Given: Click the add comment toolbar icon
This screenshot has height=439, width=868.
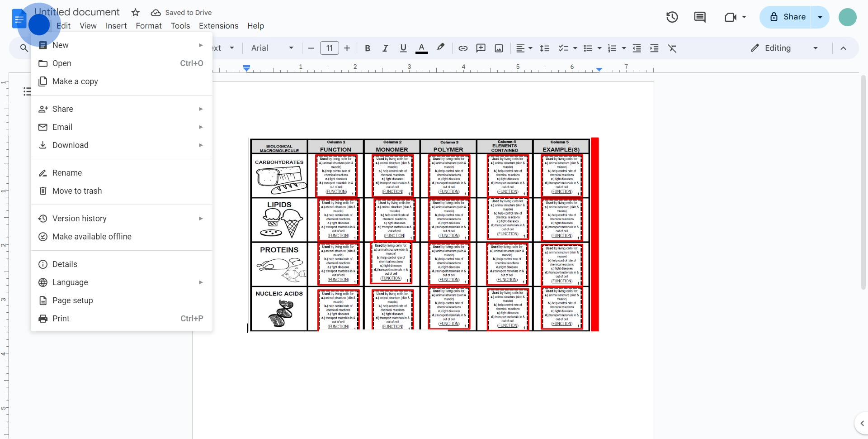Looking at the screenshot, I should click(481, 48).
